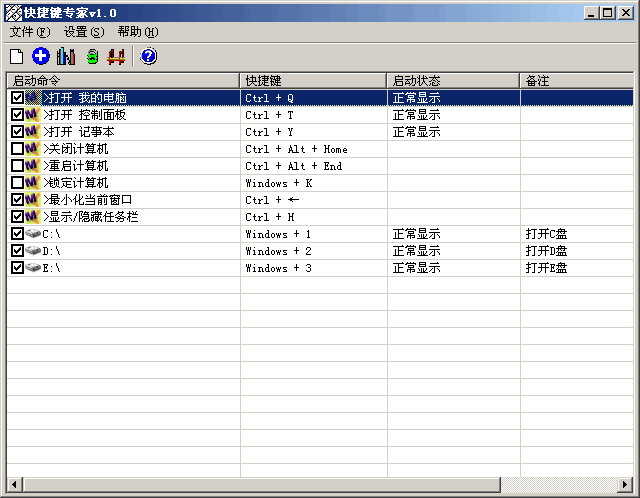Click the red bridge-shaped toolbar icon
The image size is (640, 498).
[x=116, y=56]
